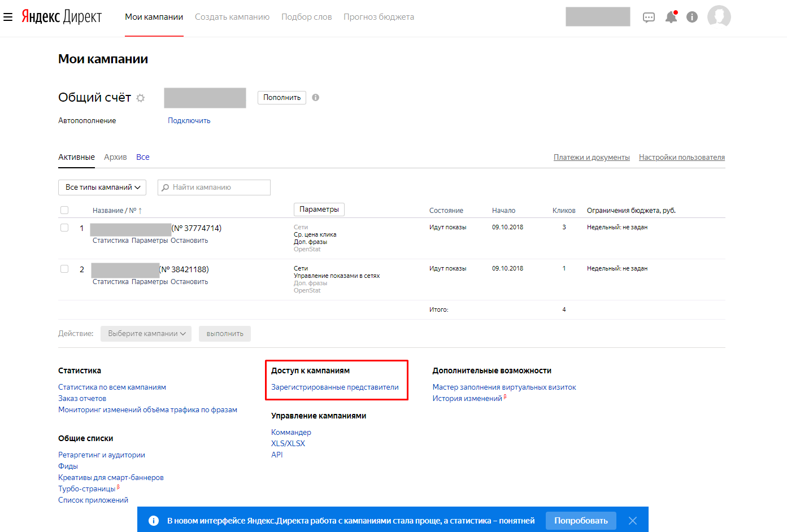Open Фиды link
Screen dimensions: 787x532
pyautogui.click(x=68, y=466)
